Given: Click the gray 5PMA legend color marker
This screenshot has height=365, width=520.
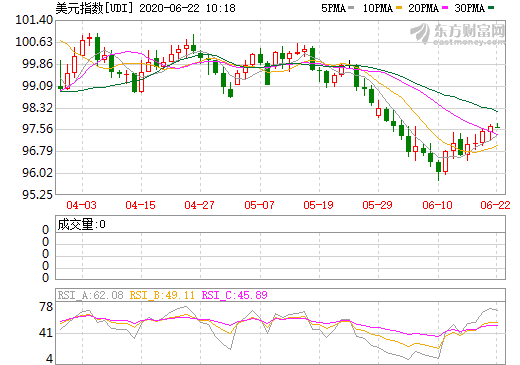Looking at the screenshot, I should click(351, 8).
